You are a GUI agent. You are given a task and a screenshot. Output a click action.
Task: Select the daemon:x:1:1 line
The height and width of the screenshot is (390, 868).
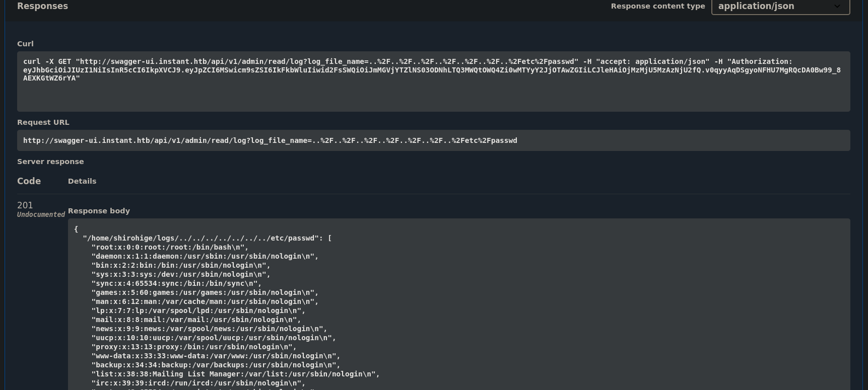205,256
